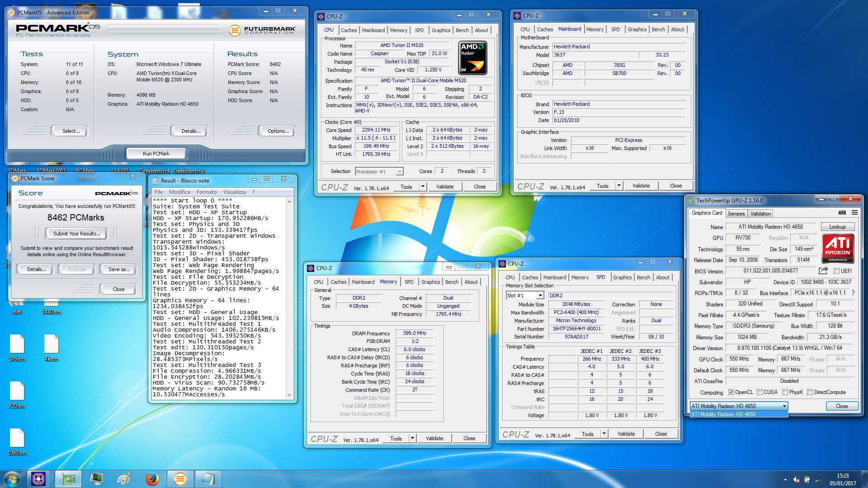Screen dimensions: 868x488
Task: Open Formato menu in Blocco note
Action: pos(207,192)
